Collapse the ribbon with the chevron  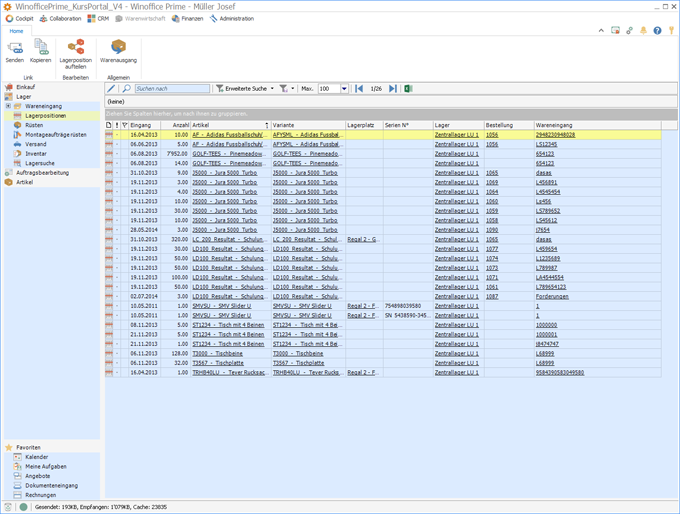(x=601, y=30)
